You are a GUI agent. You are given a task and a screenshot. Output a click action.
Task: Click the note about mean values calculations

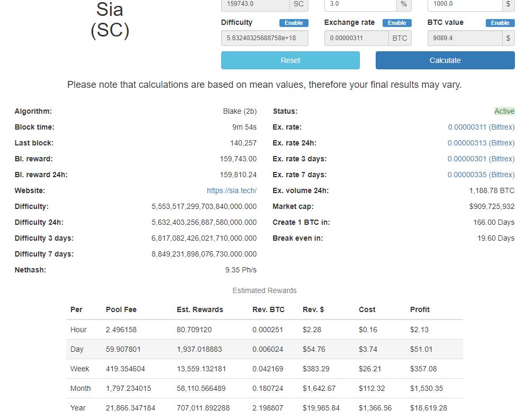click(x=265, y=85)
